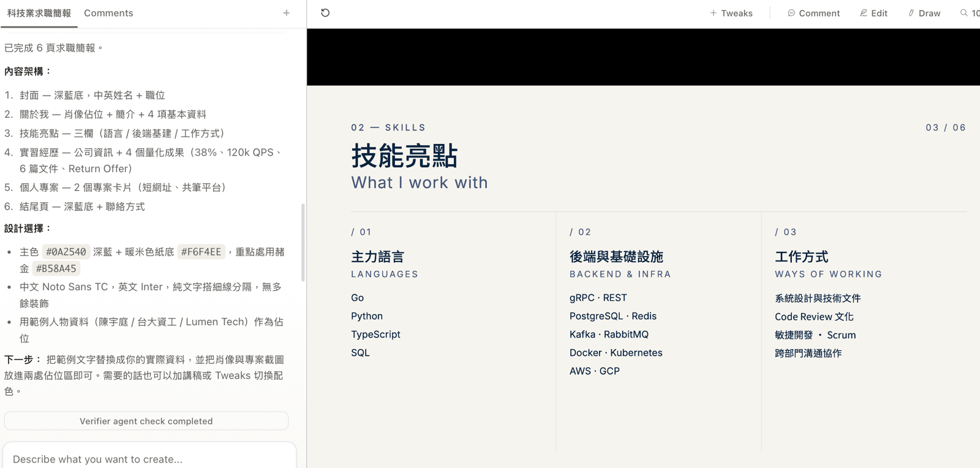The width and height of the screenshot is (980, 468).
Task: Click the TypeScript language entry
Action: coord(375,334)
